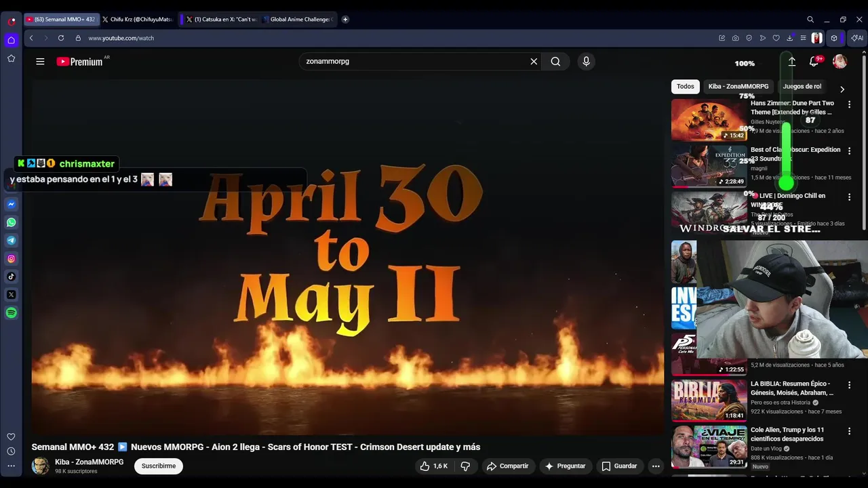View site info padlock icon
The width and height of the screenshot is (868, 488).
[78, 38]
